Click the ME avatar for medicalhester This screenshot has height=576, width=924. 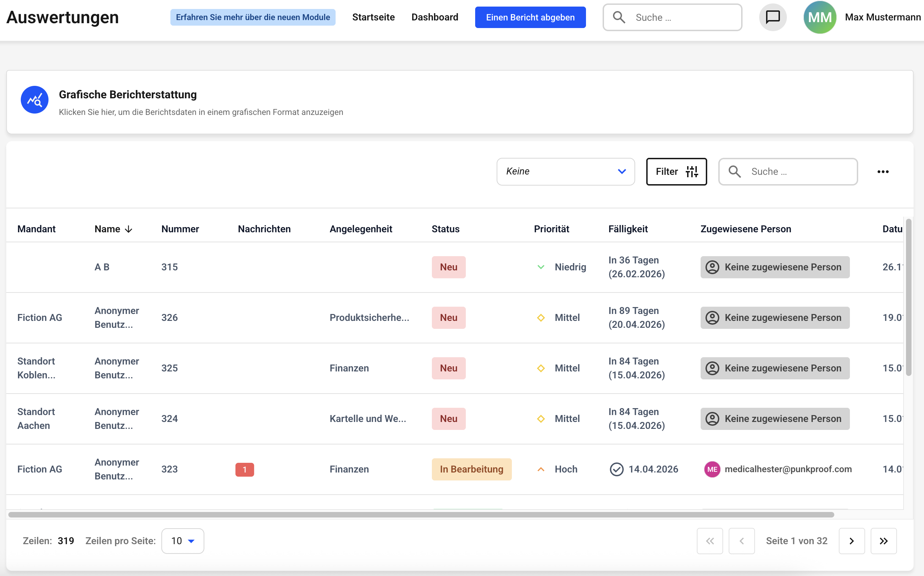pyautogui.click(x=712, y=469)
